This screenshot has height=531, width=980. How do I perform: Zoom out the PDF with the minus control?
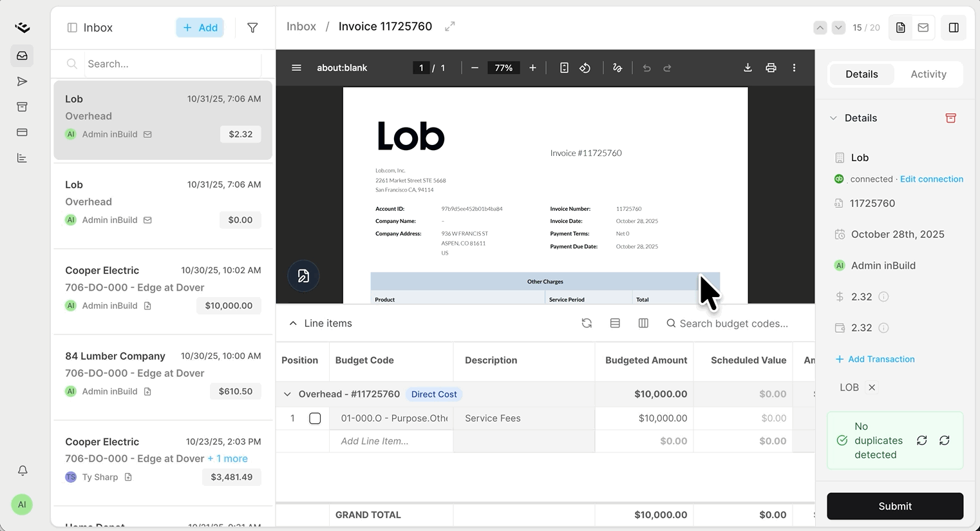[475, 68]
